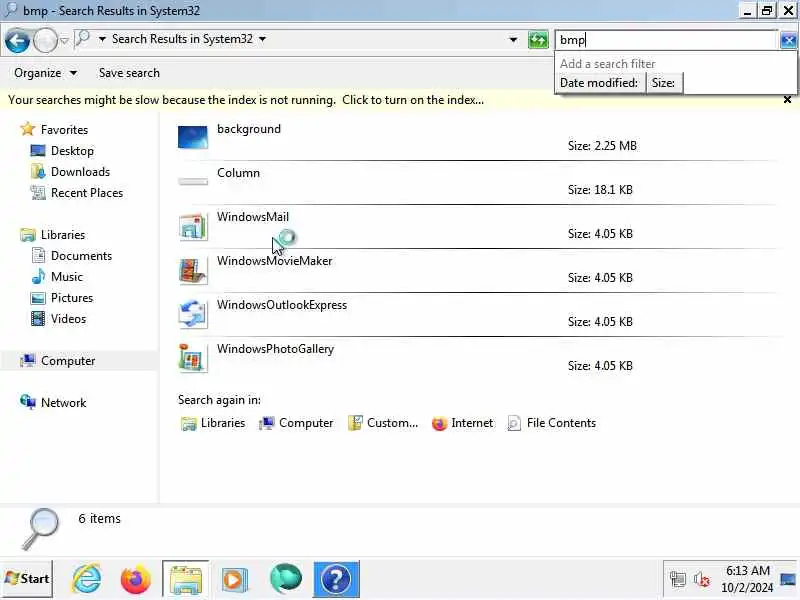Open the Documents library

81,256
